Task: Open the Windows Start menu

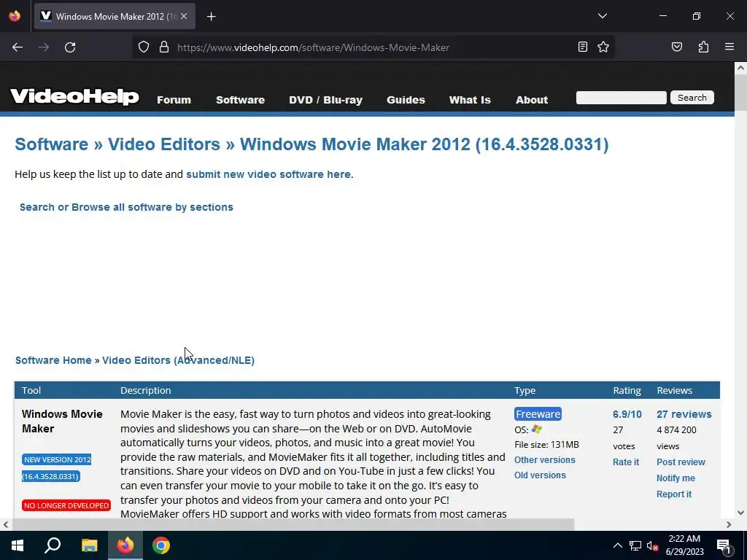Action: pos(18,545)
